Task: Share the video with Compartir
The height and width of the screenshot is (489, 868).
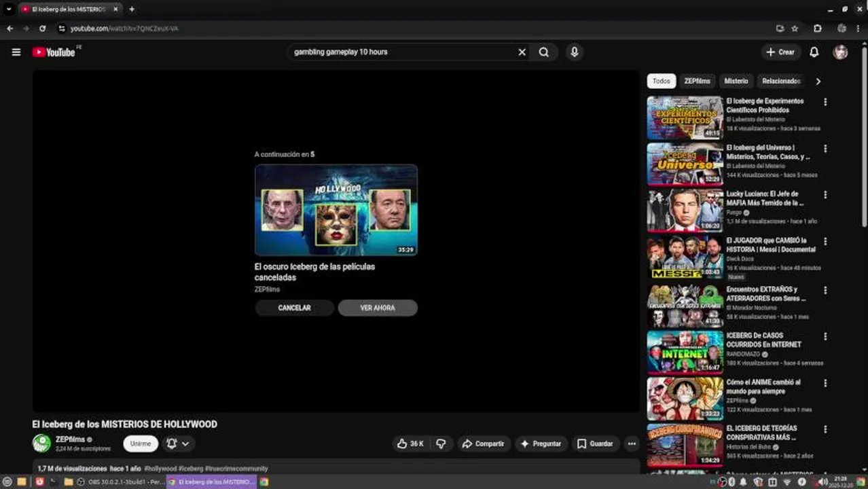Action: [x=484, y=443]
